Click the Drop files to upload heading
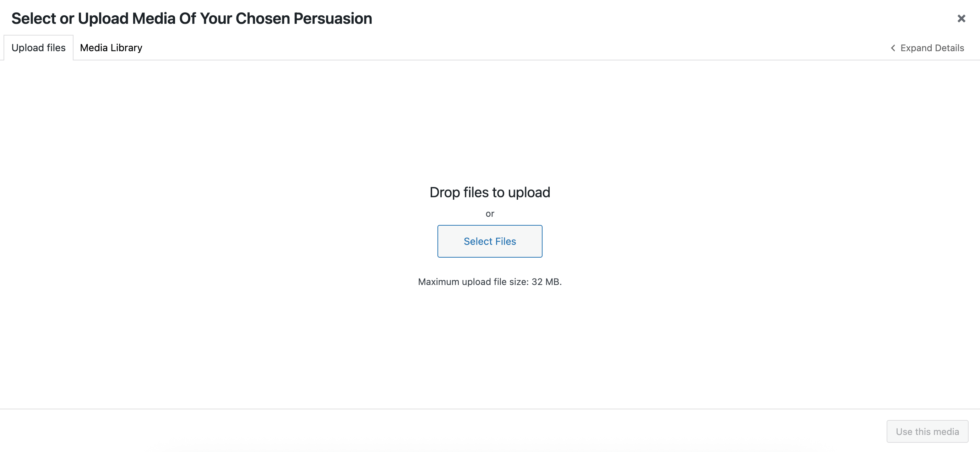Screen dimensions: 980x452 point(490,192)
